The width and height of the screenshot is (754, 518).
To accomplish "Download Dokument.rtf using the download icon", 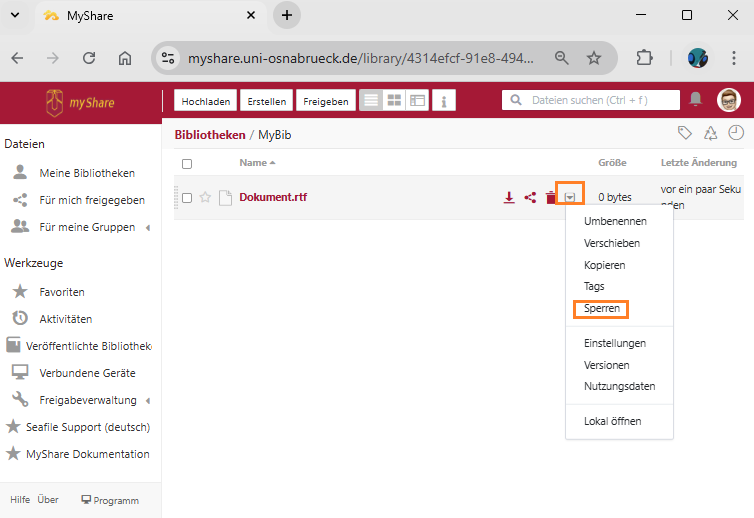I will click(509, 198).
